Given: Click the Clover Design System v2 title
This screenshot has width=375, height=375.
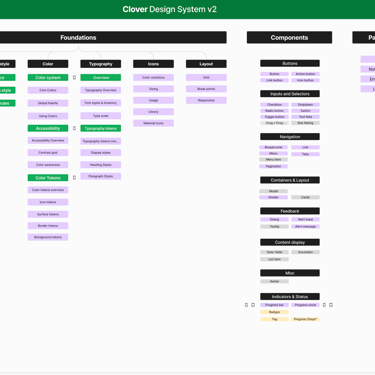Looking at the screenshot, I should [169, 9].
